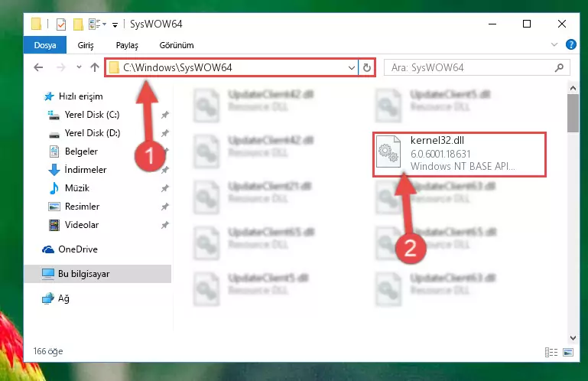The height and width of the screenshot is (381, 588).
Task: Click the Properties quick access toolbar icon
Action: [60, 24]
